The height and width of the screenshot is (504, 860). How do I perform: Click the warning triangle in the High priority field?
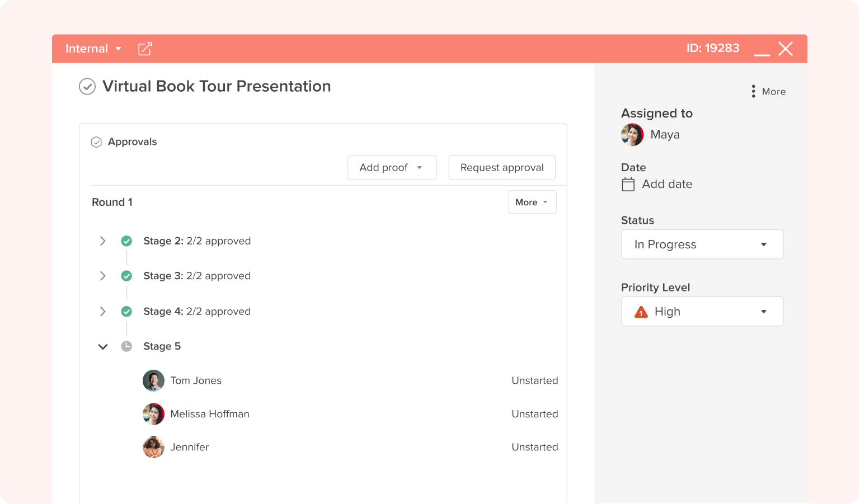(x=641, y=312)
